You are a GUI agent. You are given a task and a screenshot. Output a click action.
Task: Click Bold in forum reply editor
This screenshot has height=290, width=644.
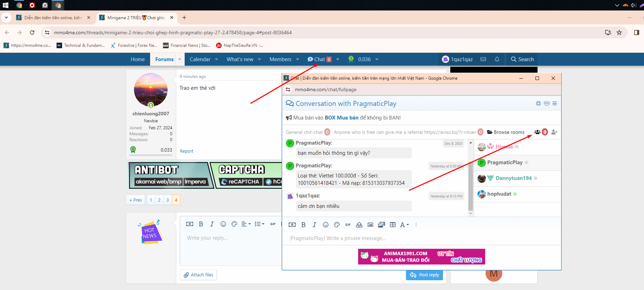pyautogui.click(x=201, y=224)
